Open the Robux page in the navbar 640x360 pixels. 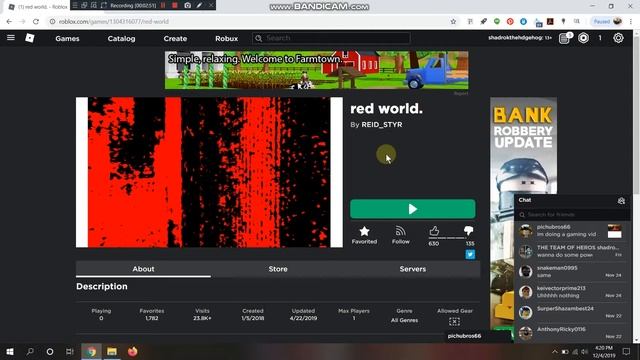click(x=227, y=38)
